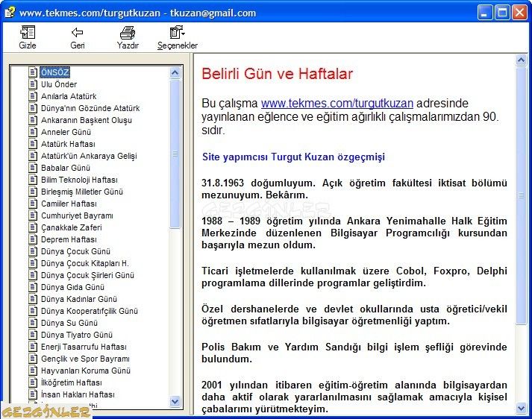Click the content pane scrollbar thumb
Screen dimensions: 532x419
coord(521,195)
